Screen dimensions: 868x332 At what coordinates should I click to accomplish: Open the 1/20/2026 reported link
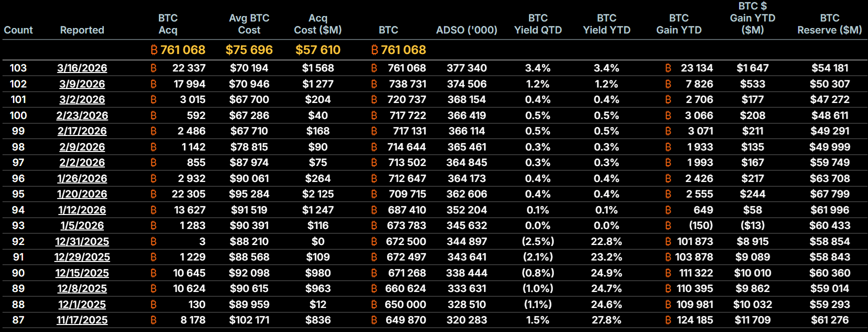tap(82, 194)
